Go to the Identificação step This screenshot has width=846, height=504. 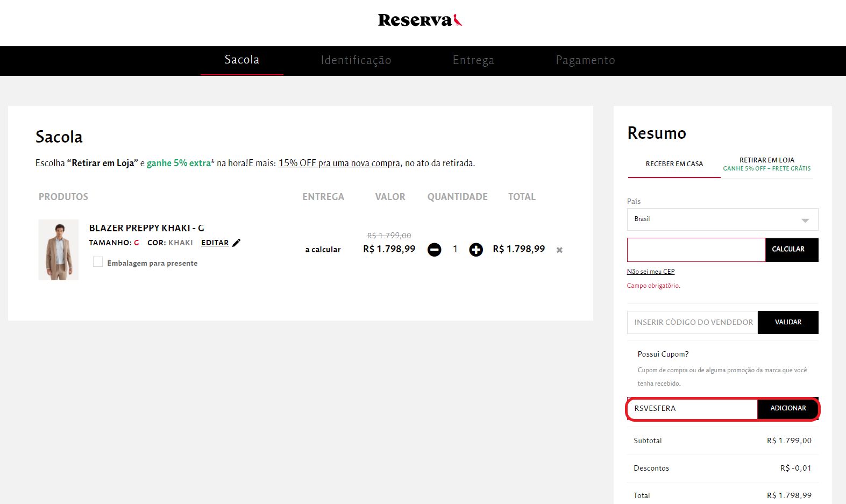pos(356,60)
